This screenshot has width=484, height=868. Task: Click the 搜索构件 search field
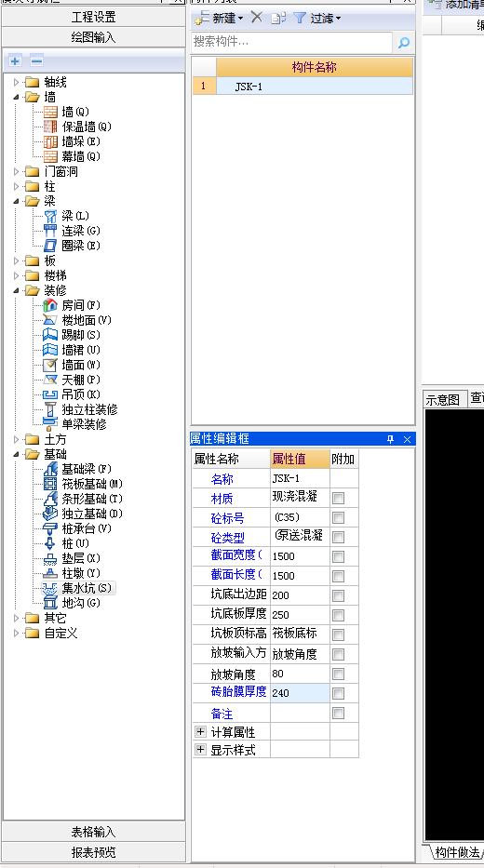pyautogui.click(x=292, y=42)
